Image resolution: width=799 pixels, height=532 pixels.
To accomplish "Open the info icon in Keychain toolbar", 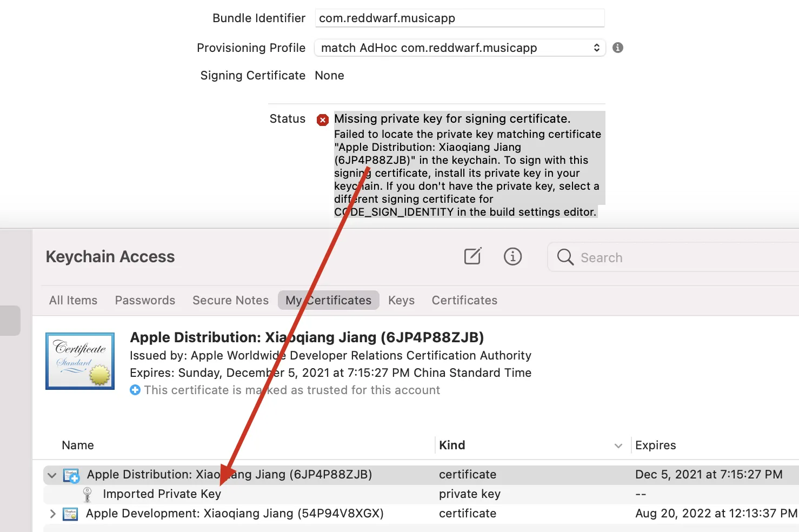I will [x=512, y=256].
